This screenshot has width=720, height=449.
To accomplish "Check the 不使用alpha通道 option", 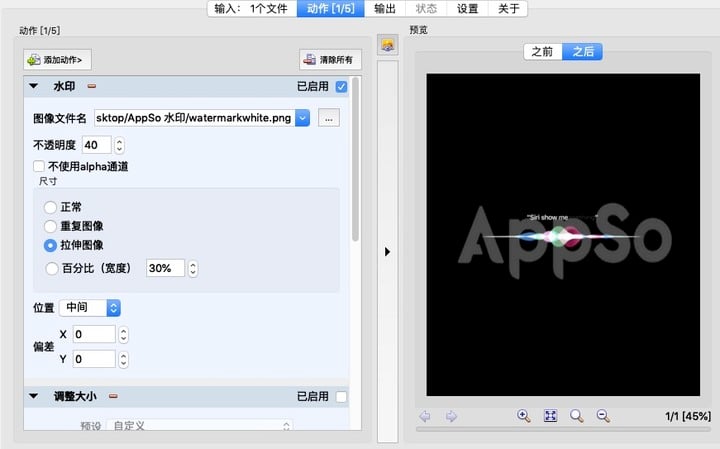I will point(39,166).
